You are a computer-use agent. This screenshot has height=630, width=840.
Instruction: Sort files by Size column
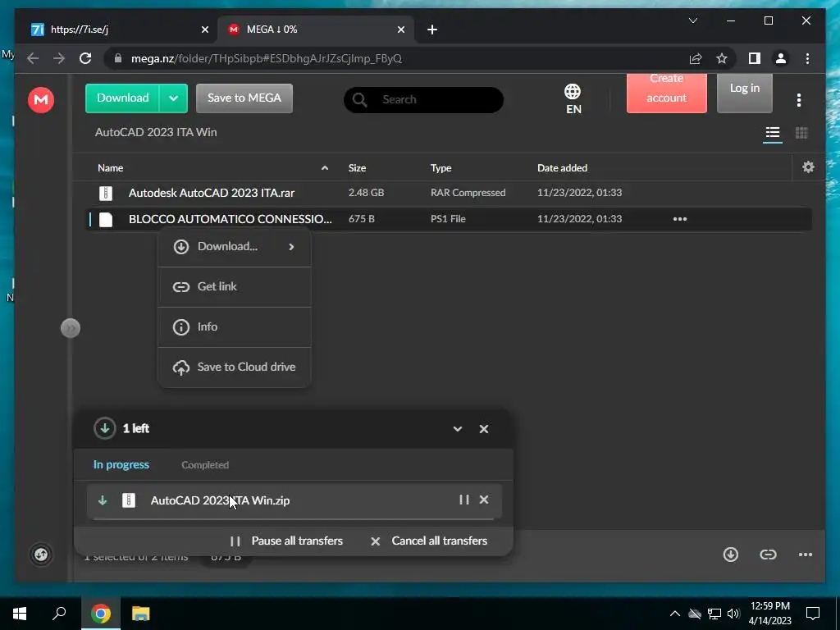coord(357,167)
